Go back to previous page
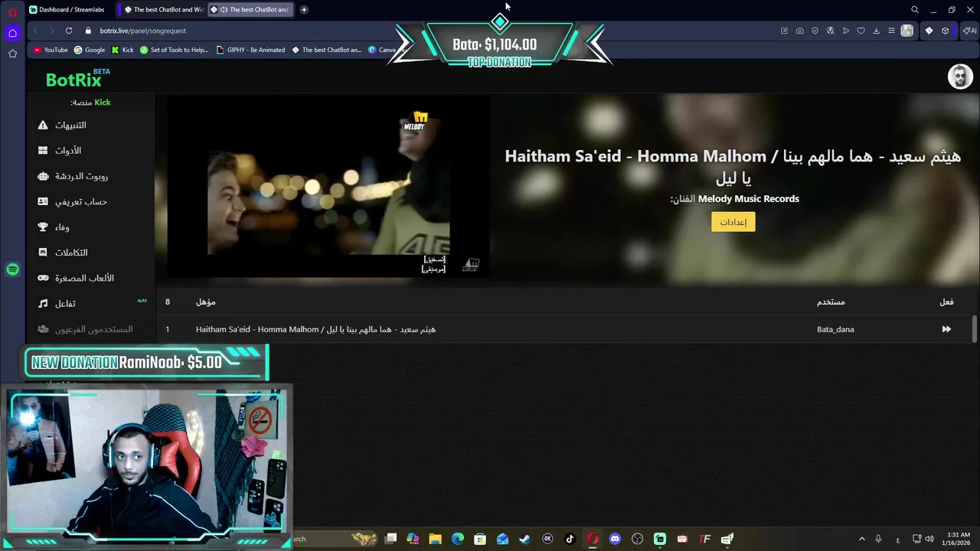980x551 pixels. [x=35, y=31]
